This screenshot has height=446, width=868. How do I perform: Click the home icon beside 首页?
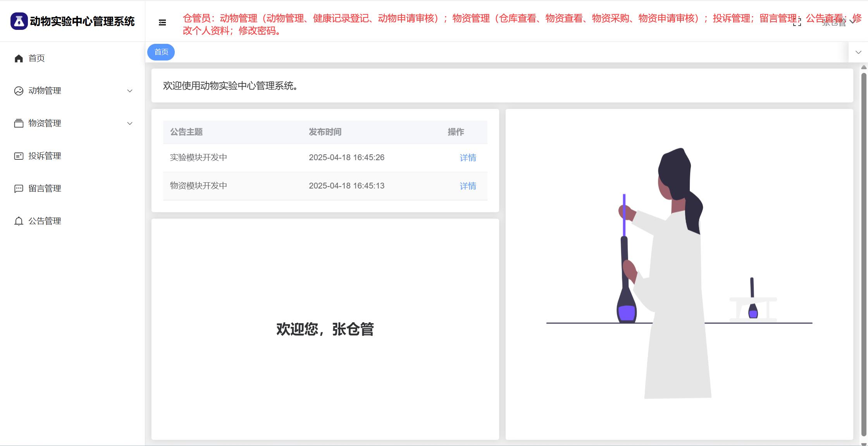click(x=19, y=58)
